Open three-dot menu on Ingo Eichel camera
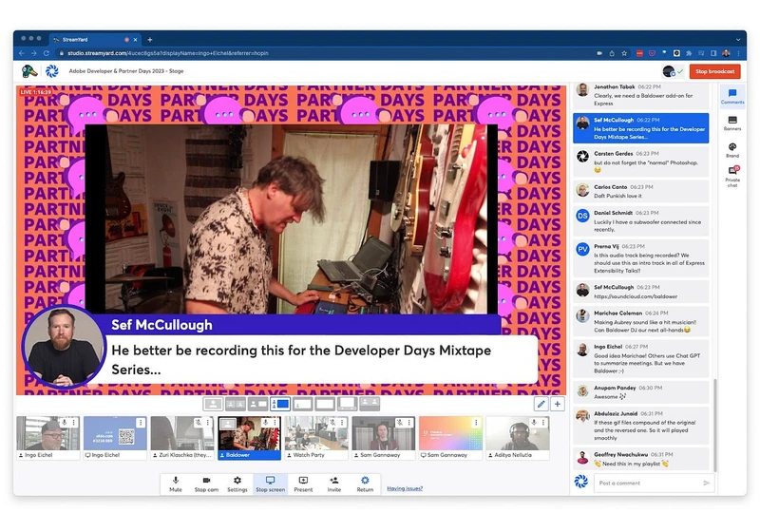Screen dimensions: 760x532 [74, 423]
